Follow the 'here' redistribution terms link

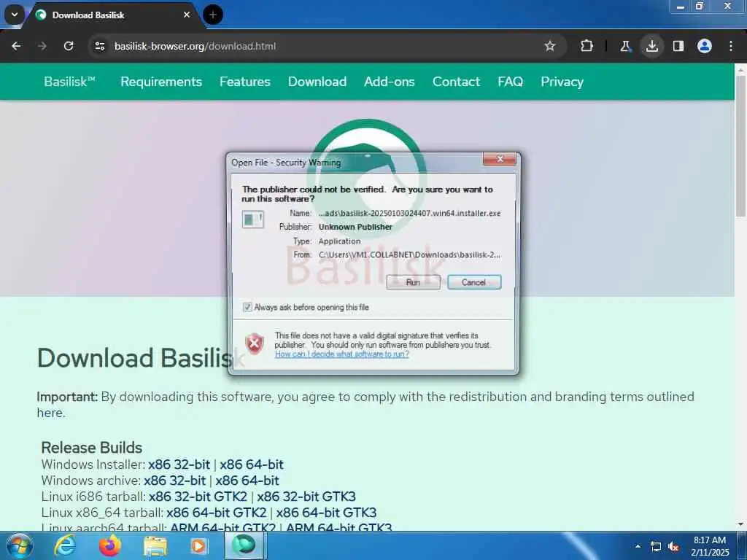coord(50,413)
